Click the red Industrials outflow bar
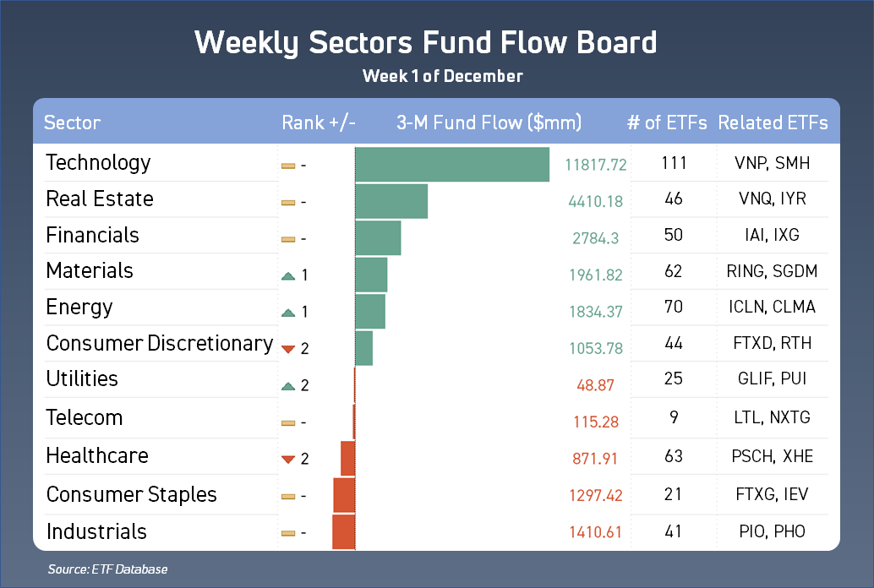The width and height of the screenshot is (874, 588). [x=343, y=532]
